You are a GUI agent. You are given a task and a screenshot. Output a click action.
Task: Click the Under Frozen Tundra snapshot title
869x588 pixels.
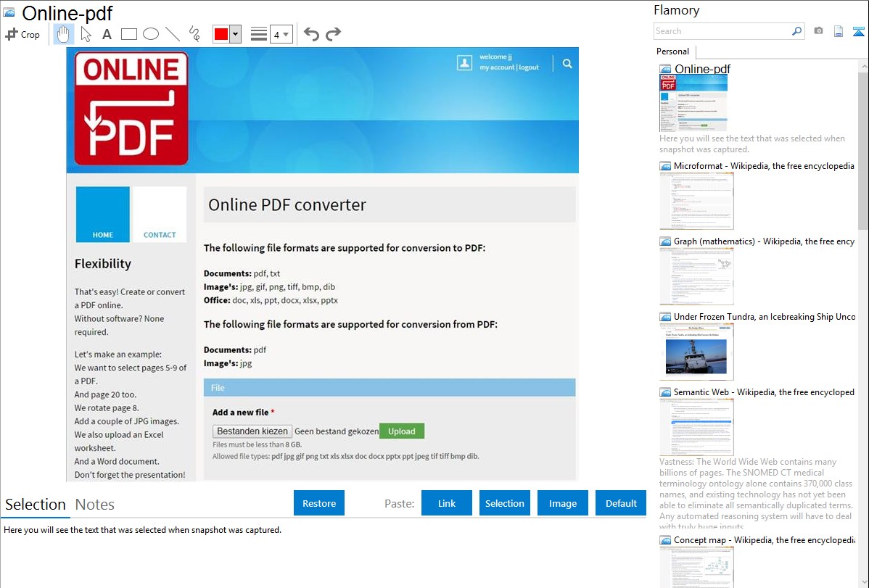pyautogui.click(x=765, y=316)
